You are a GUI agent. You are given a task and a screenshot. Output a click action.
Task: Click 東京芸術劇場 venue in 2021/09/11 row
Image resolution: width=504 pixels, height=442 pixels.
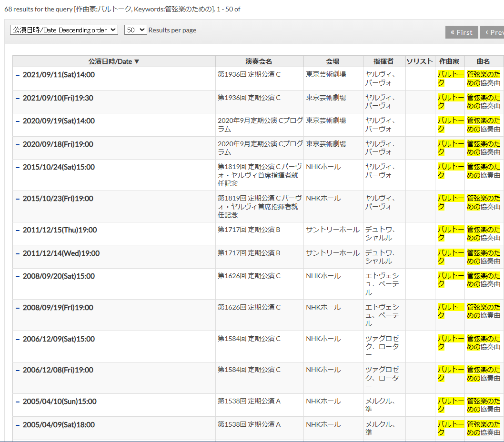[x=326, y=74]
